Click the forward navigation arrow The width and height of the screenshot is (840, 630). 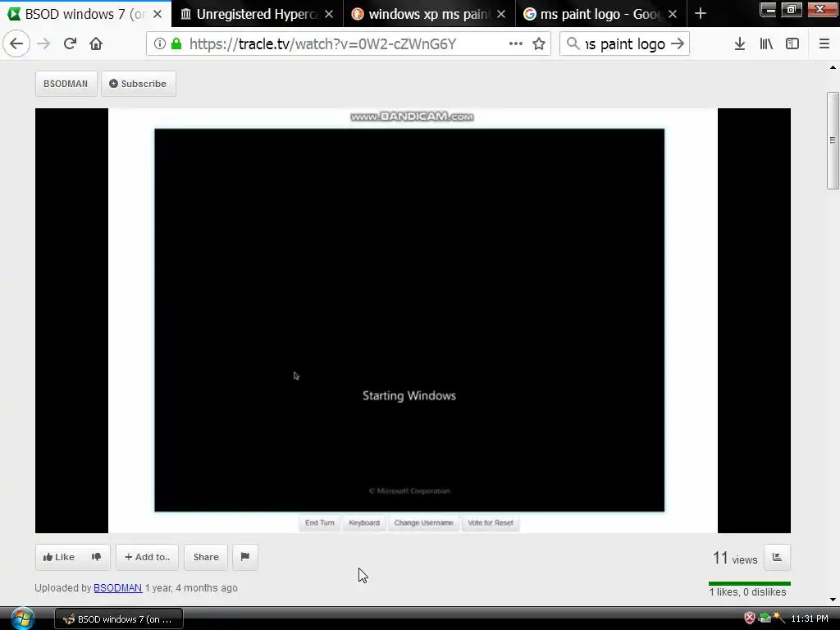coord(43,44)
